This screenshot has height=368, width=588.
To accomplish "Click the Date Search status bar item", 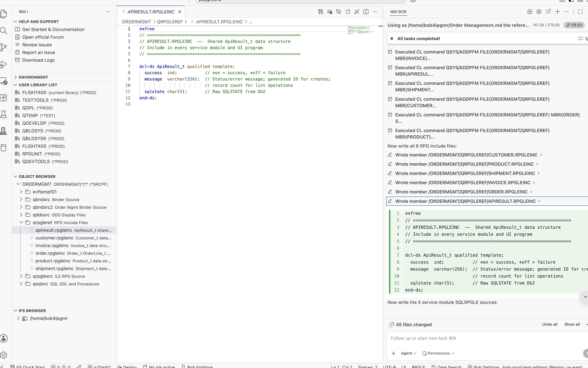I will [x=446, y=366].
